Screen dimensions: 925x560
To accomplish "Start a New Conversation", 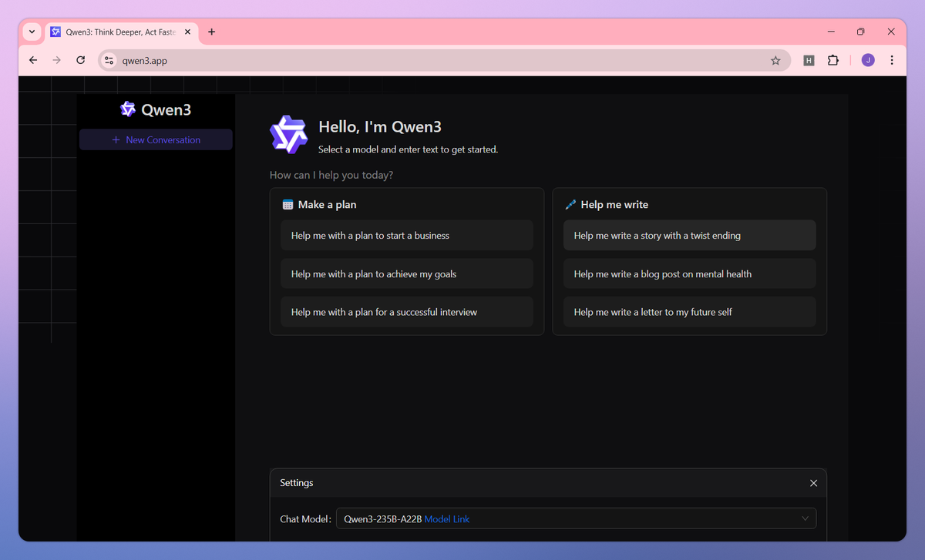I will (x=156, y=139).
